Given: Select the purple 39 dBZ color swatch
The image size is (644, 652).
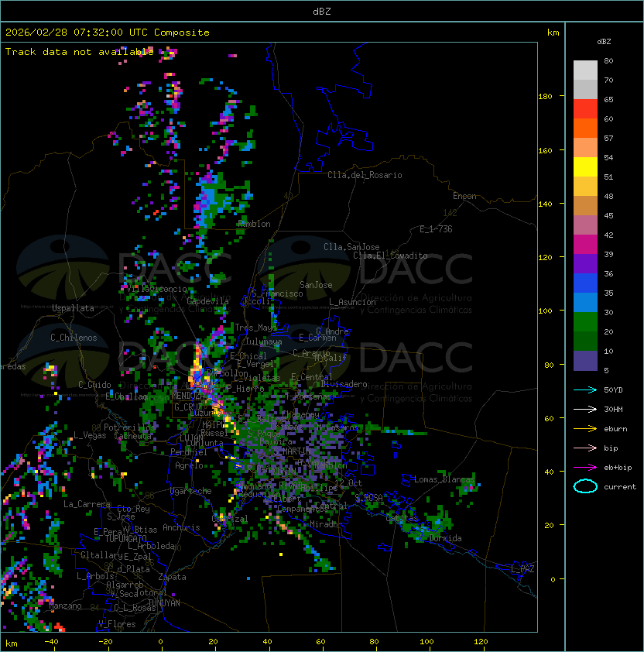Looking at the screenshot, I should (585, 264).
